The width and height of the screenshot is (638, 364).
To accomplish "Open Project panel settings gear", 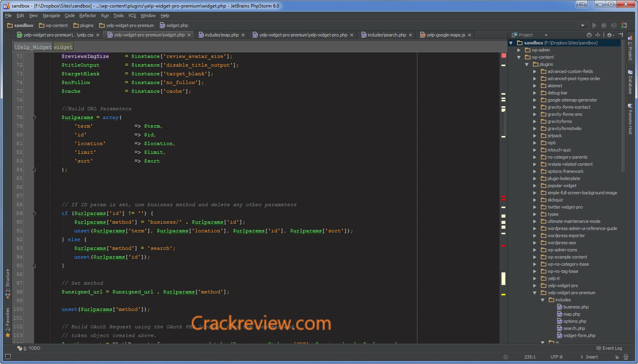I will (610, 35).
